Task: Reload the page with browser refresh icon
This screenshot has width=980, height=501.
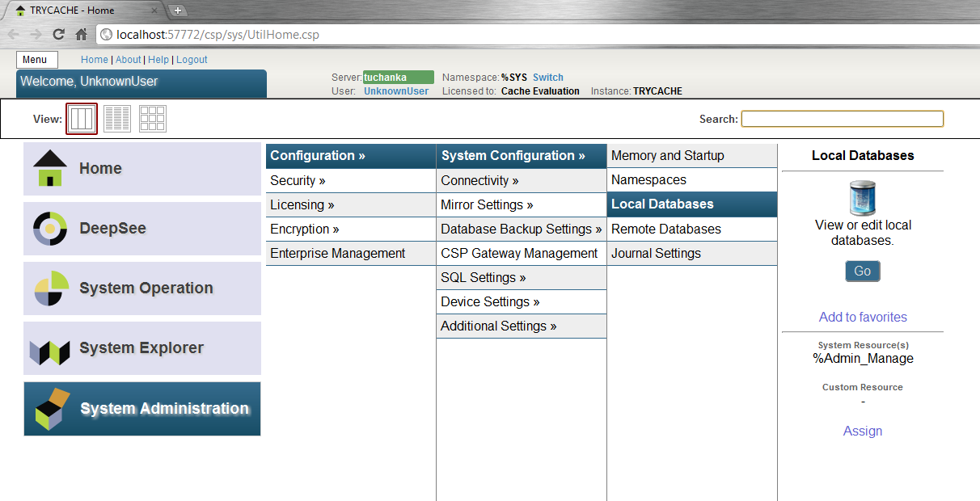Action: tap(58, 34)
